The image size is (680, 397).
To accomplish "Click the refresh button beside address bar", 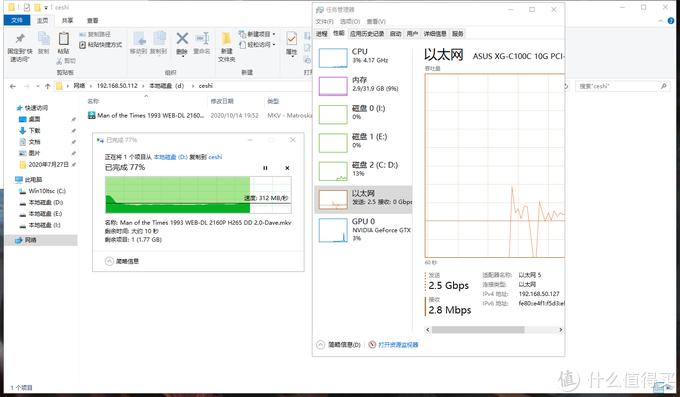I will 566,86.
